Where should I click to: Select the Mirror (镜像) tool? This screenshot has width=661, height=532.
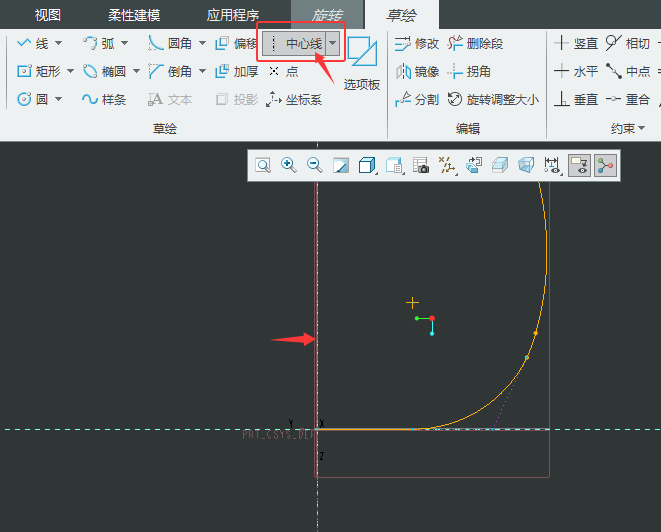(x=417, y=71)
